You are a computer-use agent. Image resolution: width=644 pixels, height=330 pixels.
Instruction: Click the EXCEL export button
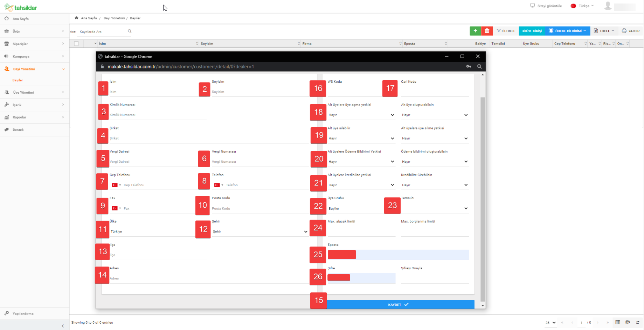604,31
